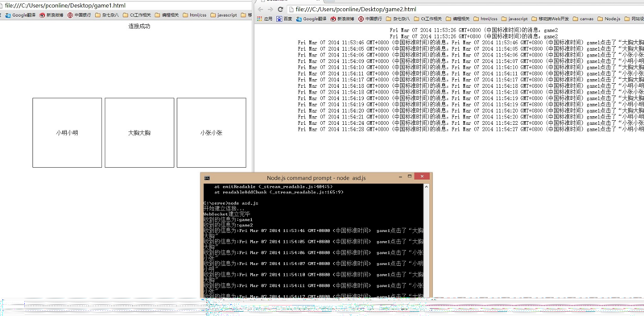
Task: Go back in the game2.html browser window
Action: [x=260, y=9]
